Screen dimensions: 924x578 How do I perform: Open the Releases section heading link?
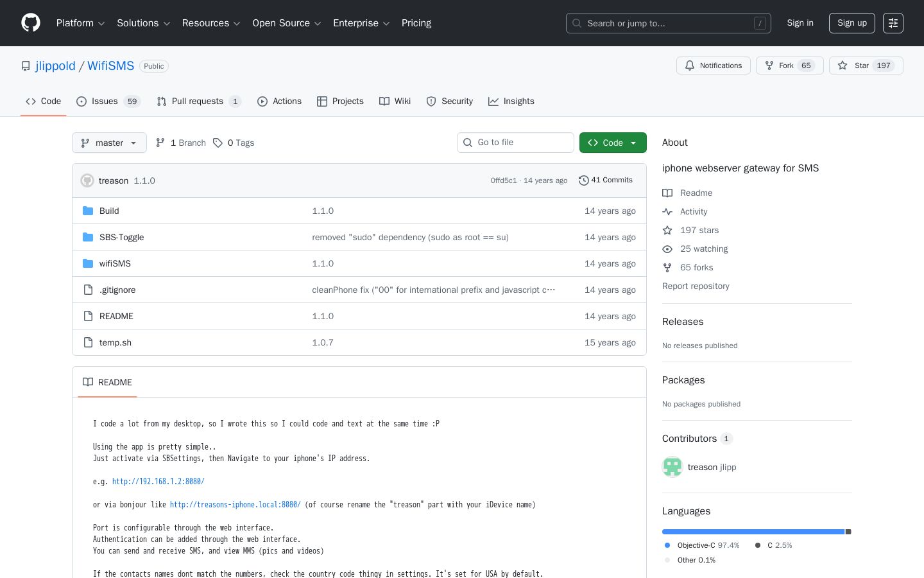coord(683,322)
